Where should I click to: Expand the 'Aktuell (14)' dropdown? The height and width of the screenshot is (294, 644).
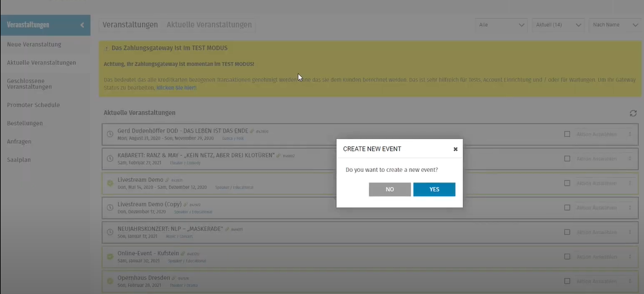[559, 25]
